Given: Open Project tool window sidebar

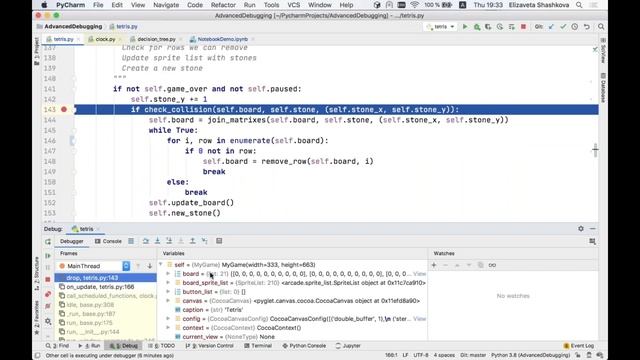Looking at the screenshot, I should coord(37,51).
